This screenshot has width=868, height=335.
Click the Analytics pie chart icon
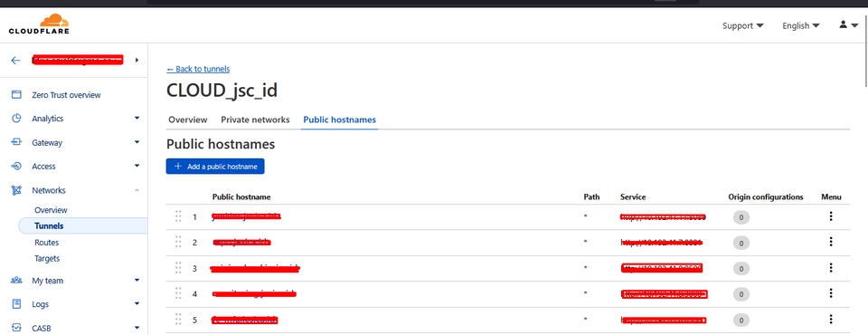pyautogui.click(x=16, y=118)
